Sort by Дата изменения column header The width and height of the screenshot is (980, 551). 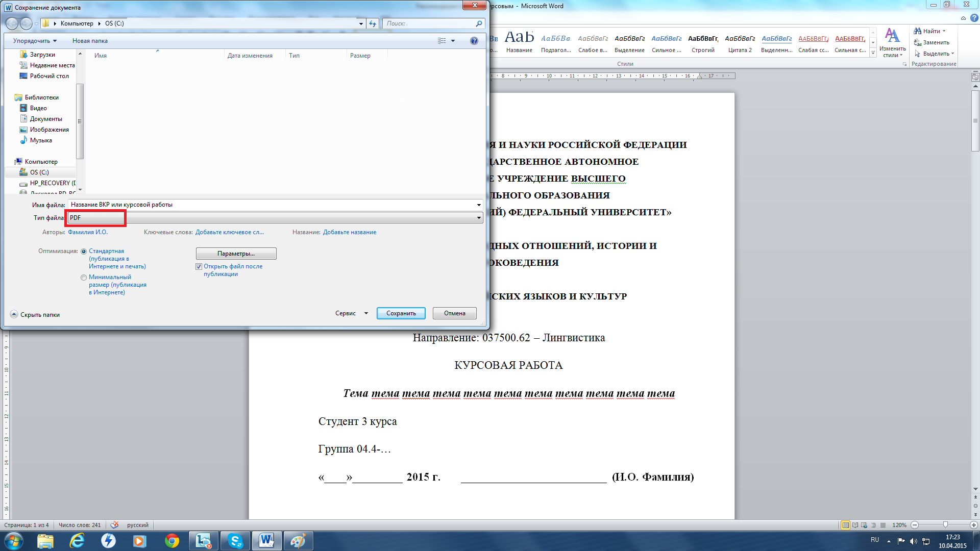pos(250,56)
